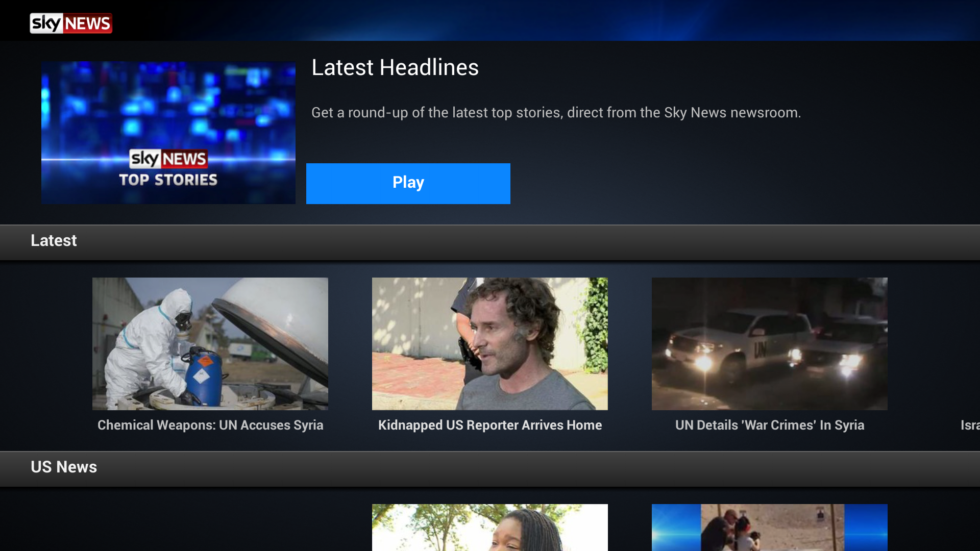Select the 'UN Details War Crimes In Syria' headline text
Viewport: 980px width, 551px height.
tap(770, 425)
